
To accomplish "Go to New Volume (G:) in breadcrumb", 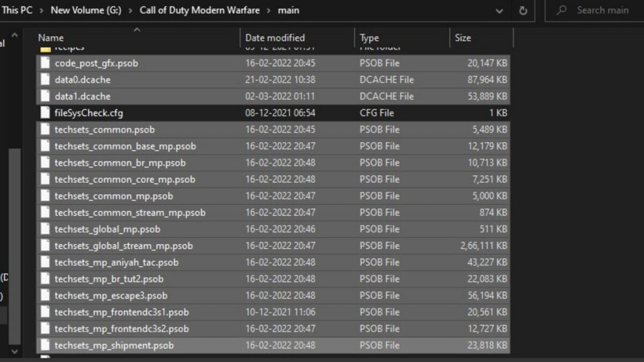I will (86, 10).
